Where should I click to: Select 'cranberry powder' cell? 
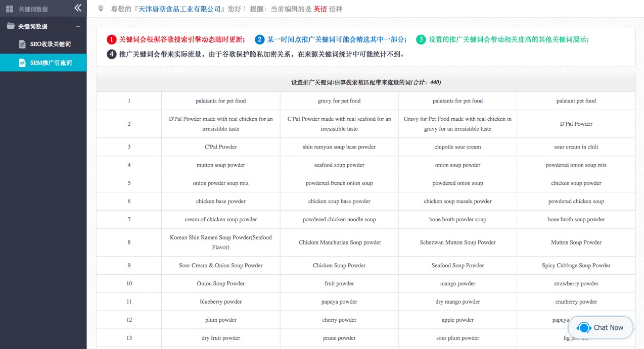576,302
